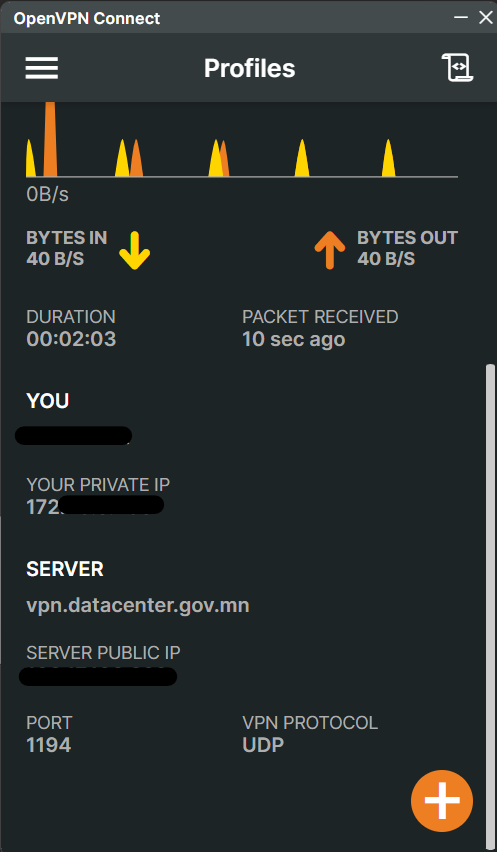Image resolution: width=497 pixels, height=852 pixels.
Task: Click the tall orange traffic spike in graph
Action: (x=50, y=139)
